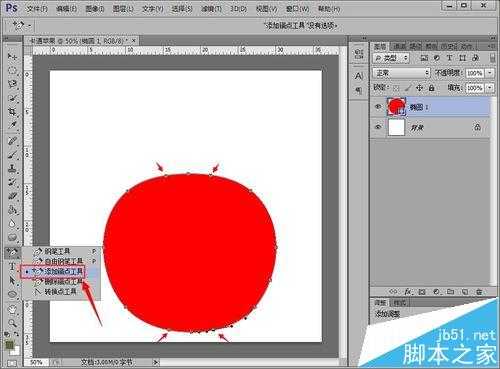Select the Quick Selection tool
500x369 pixels.
pyautogui.click(x=12, y=97)
